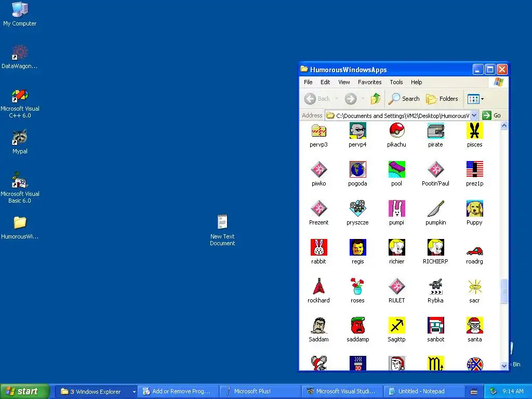Select the rockhard guitar icon
This screenshot has width=532, height=399.
[x=318, y=286]
